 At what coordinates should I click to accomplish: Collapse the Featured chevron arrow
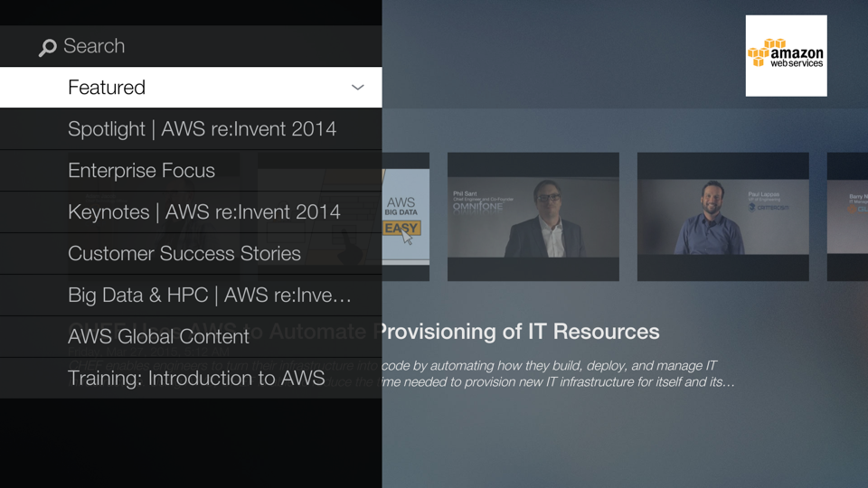tap(357, 88)
